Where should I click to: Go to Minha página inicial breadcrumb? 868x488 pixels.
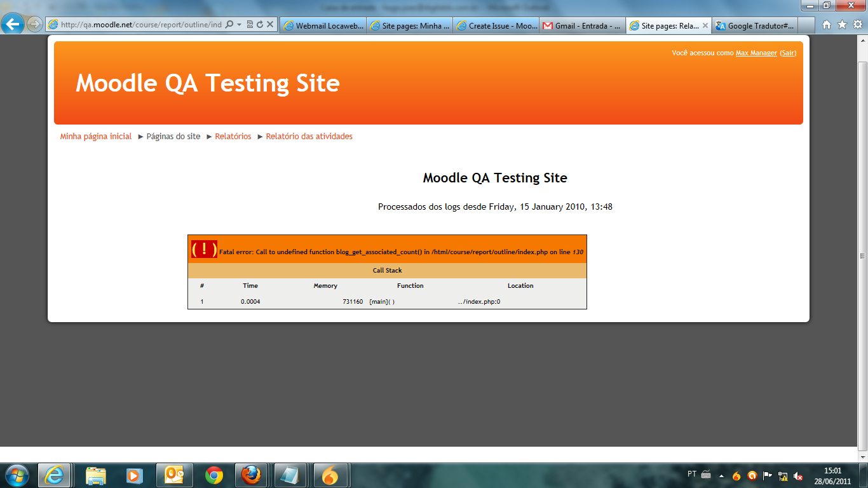(96, 136)
